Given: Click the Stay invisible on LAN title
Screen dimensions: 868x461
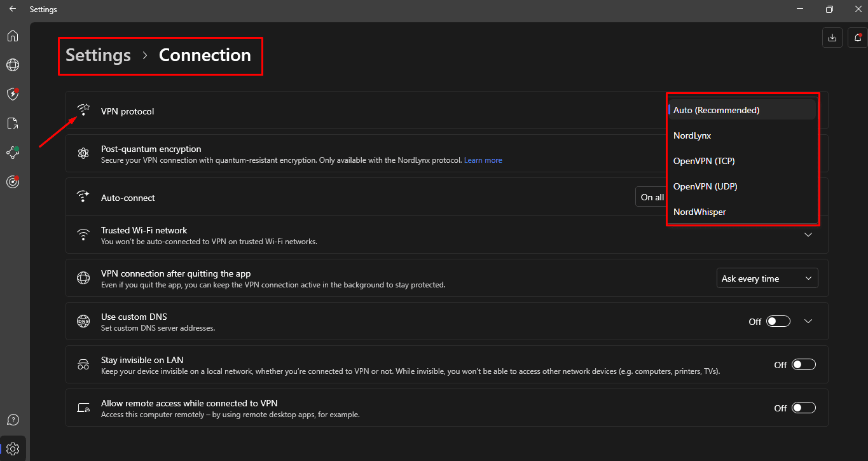Looking at the screenshot, I should [142, 360].
